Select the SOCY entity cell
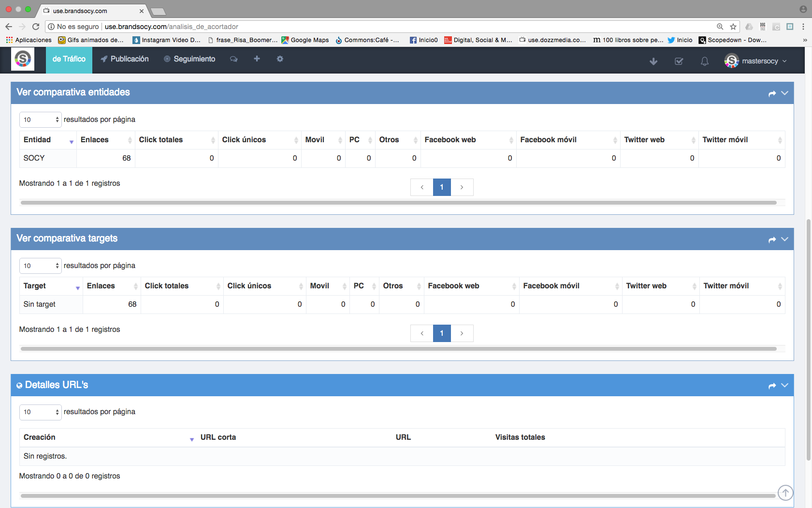Screen dimensions: 812x508 [x=48, y=158]
